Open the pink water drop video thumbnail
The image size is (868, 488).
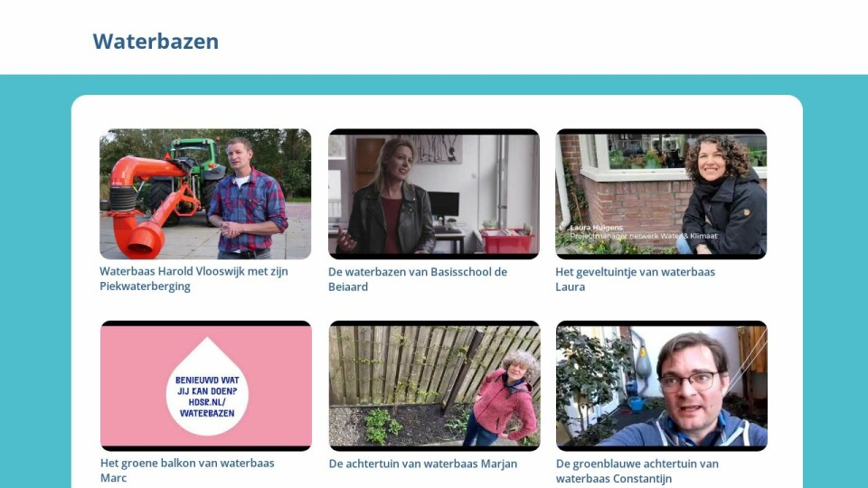206,386
